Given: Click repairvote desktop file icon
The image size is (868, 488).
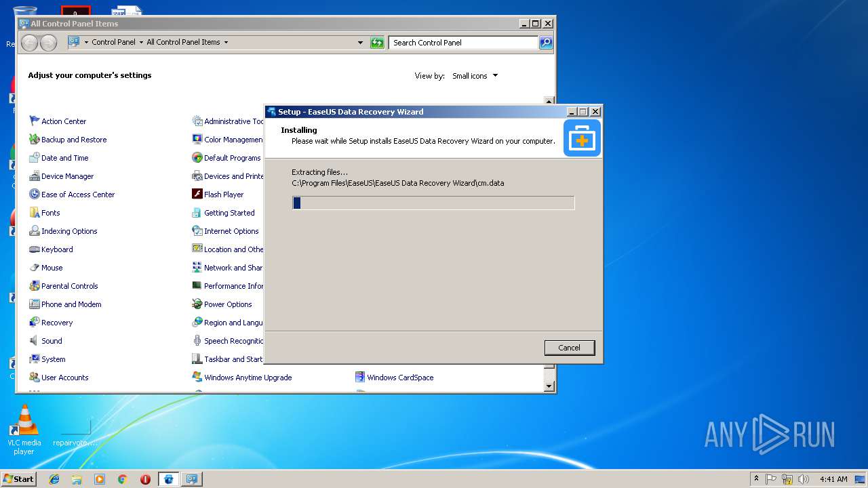Looking at the screenshot, I should click(x=75, y=432).
